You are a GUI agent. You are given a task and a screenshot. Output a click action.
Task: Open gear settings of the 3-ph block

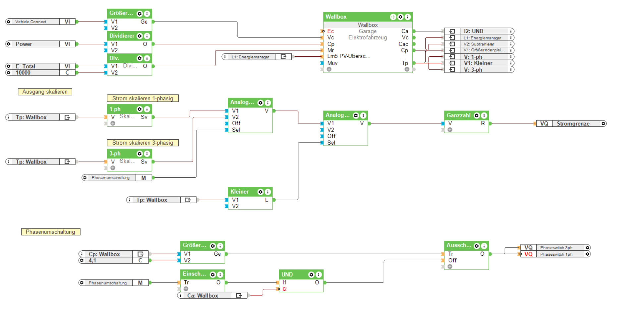[140, 154]
